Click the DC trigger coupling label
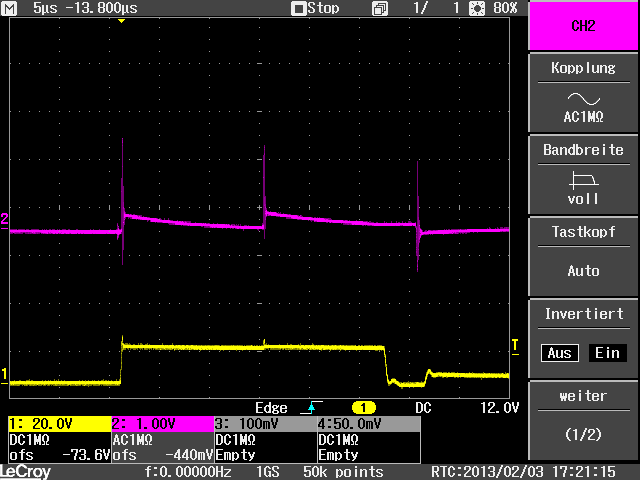The width and height of the screenshot is (640, 480). click(423, 408)
